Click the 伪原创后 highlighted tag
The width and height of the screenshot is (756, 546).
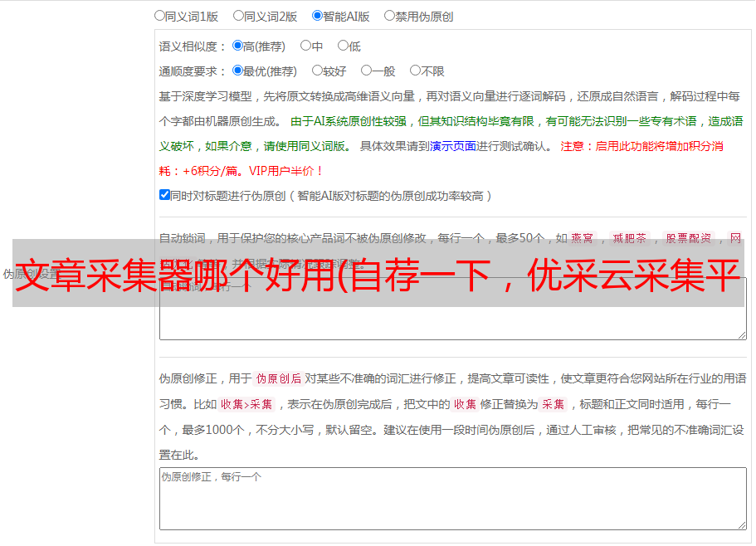click(x=279, y=378)
